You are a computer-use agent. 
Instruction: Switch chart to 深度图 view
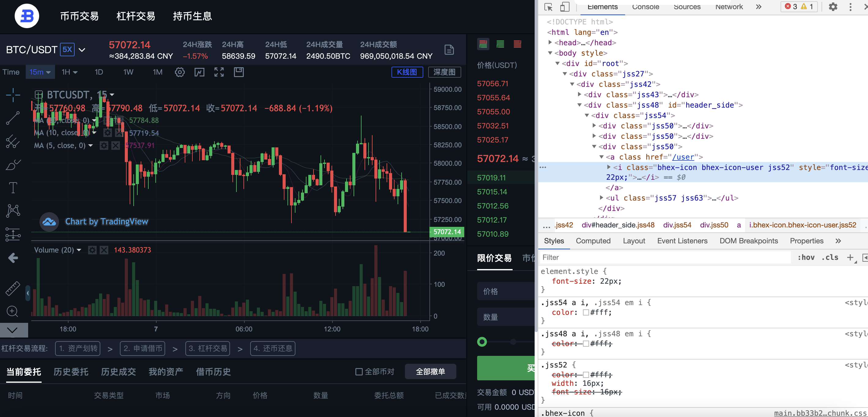pyautogui.click(x=444, y=72)
